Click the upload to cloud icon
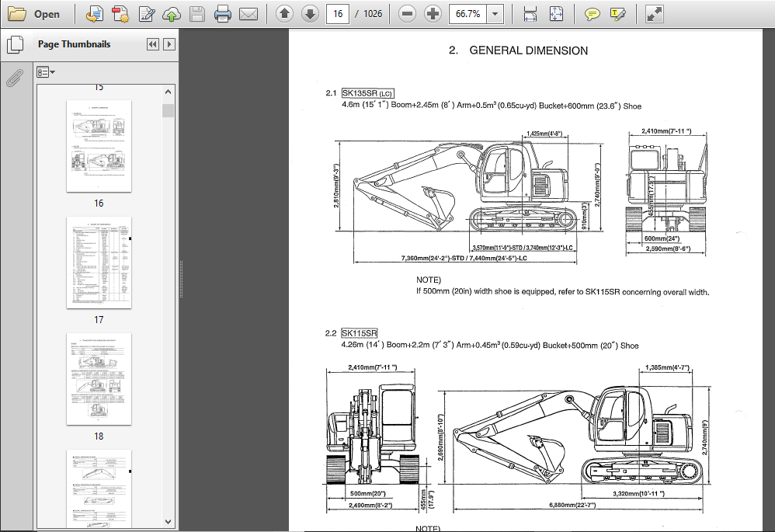The height and width of the screenshot is (532, 775). pyautogui.click(x=172, y=14)
